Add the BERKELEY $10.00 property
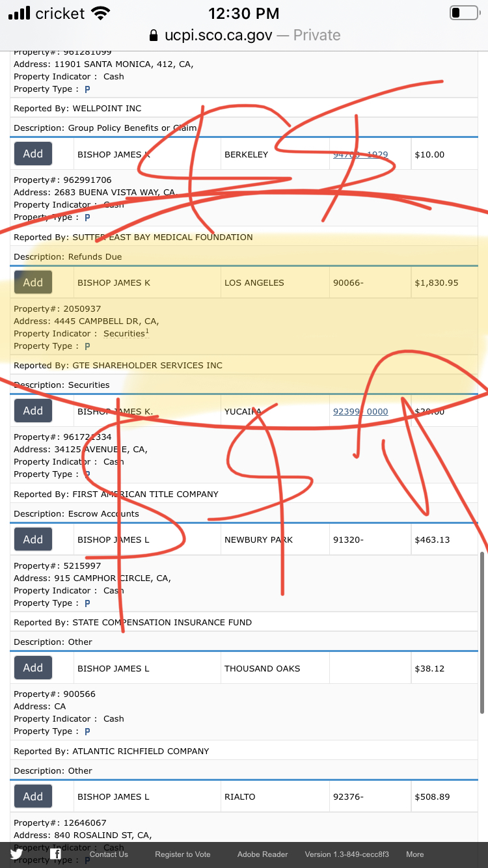Viewport: 488px width, 868px height. coord(33,154)
